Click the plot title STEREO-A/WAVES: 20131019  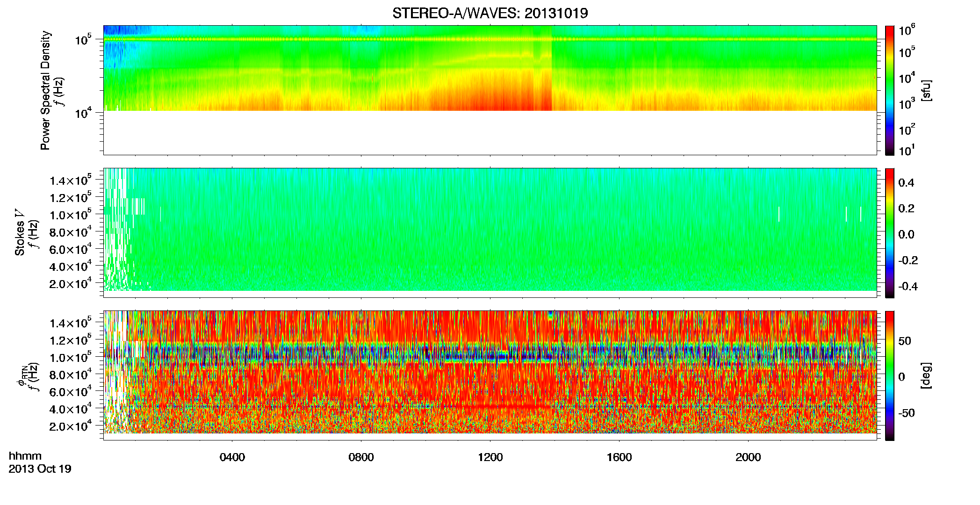(490, 13)
